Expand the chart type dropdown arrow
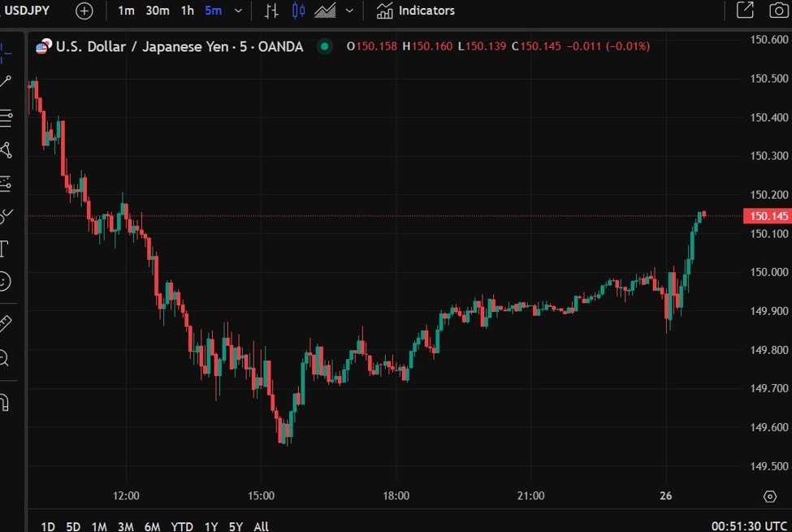Image resolution: width=792 pixels, height=532 pixels. point(349,11)
